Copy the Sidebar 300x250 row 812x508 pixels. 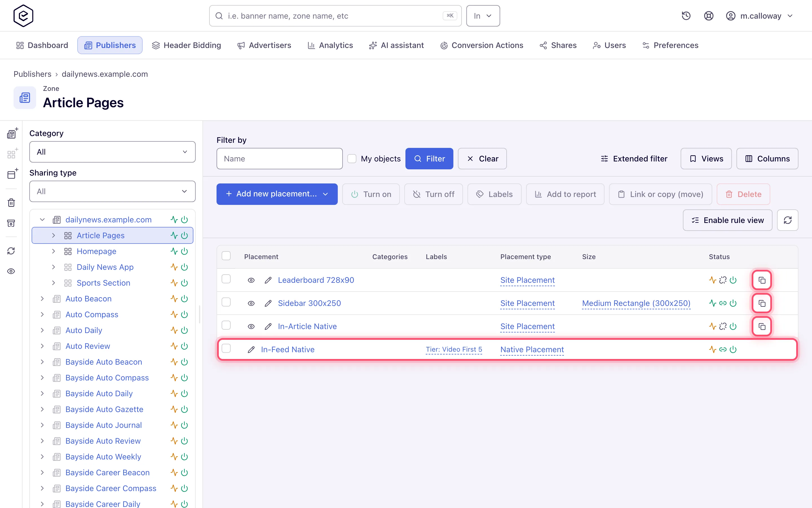pyautogui.click(x=762, y=303)
